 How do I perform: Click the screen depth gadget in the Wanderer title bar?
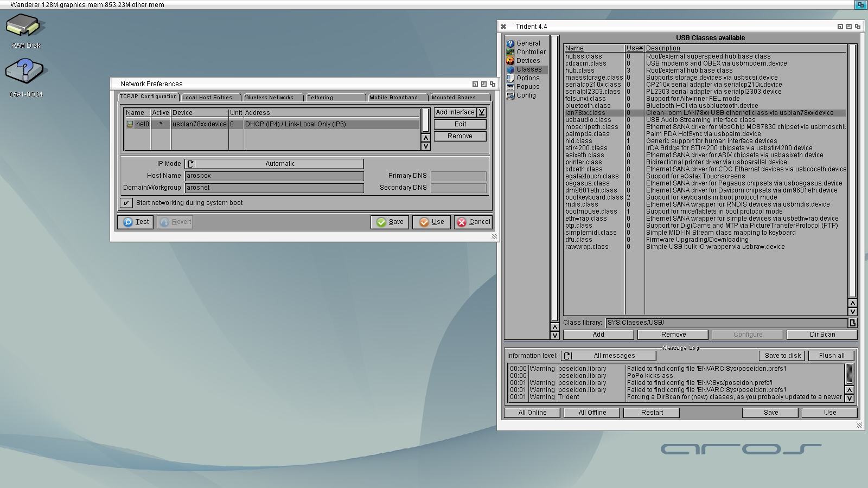(860, 5)
